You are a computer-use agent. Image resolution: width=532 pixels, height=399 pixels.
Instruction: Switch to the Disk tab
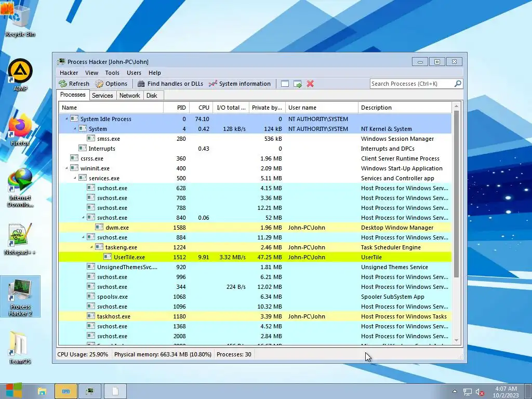coord(152,96)
